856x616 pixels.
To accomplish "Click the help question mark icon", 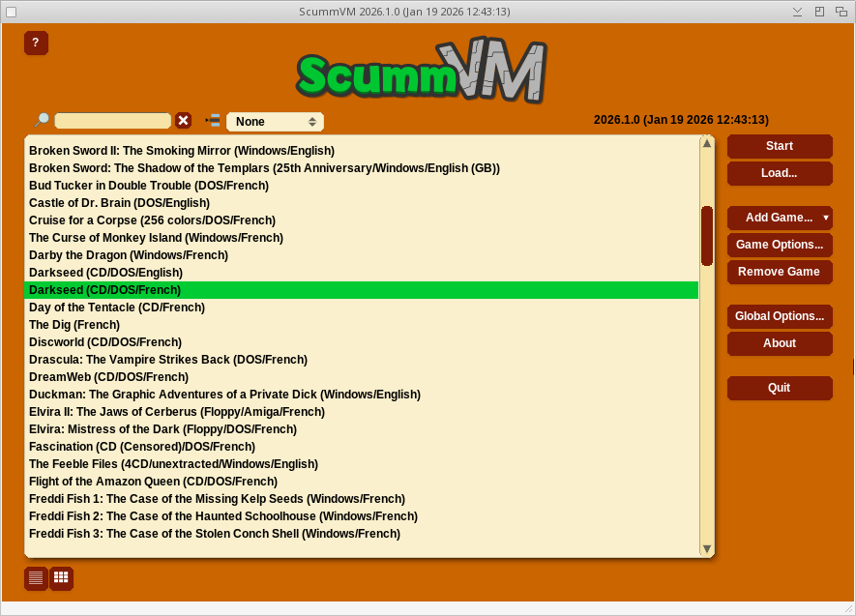I will 36,43.
